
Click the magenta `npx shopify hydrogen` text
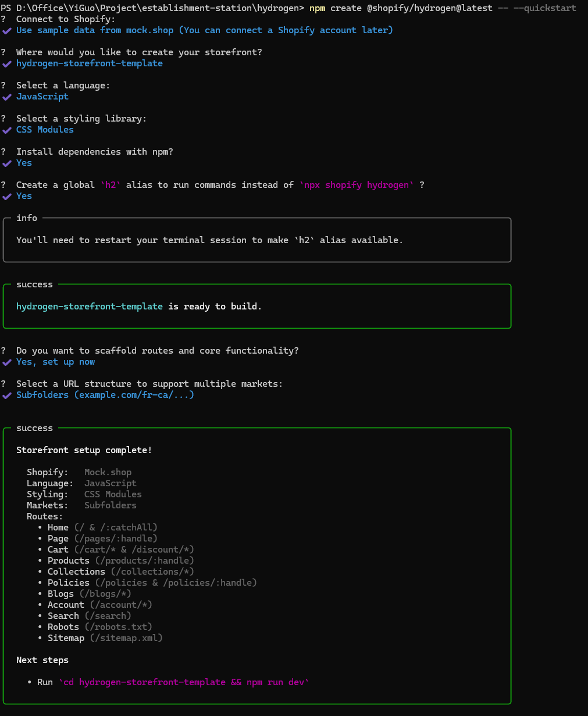(357, 185)
